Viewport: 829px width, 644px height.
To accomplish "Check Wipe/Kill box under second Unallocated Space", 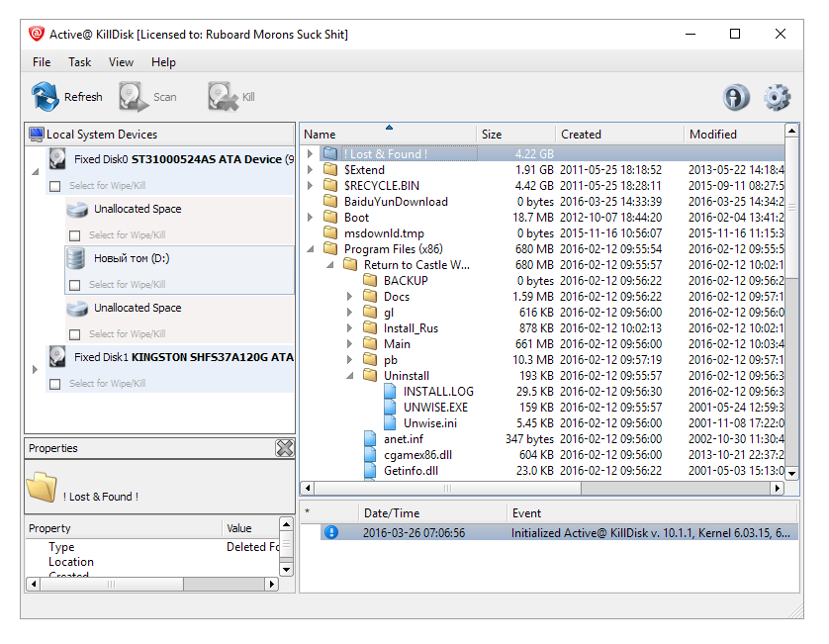I will coord(75,334).
